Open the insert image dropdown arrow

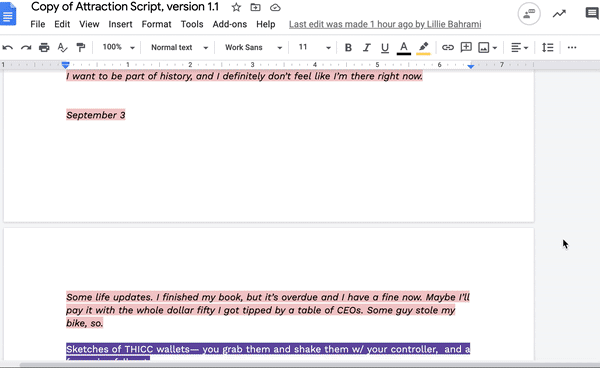495,48
